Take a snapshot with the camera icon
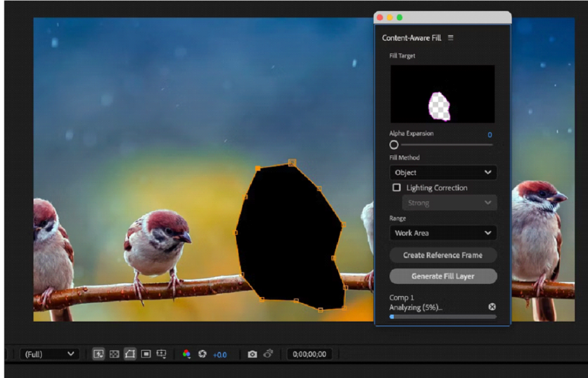588x378 pixels. tap(253, 354)
